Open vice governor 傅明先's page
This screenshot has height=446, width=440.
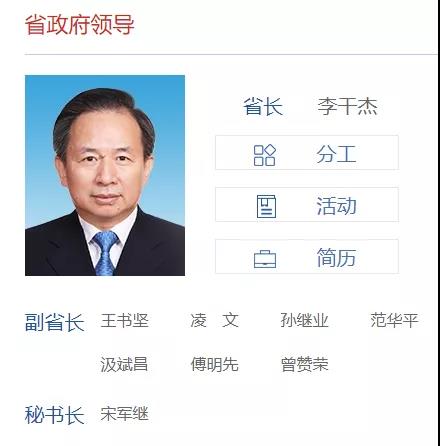214,364
